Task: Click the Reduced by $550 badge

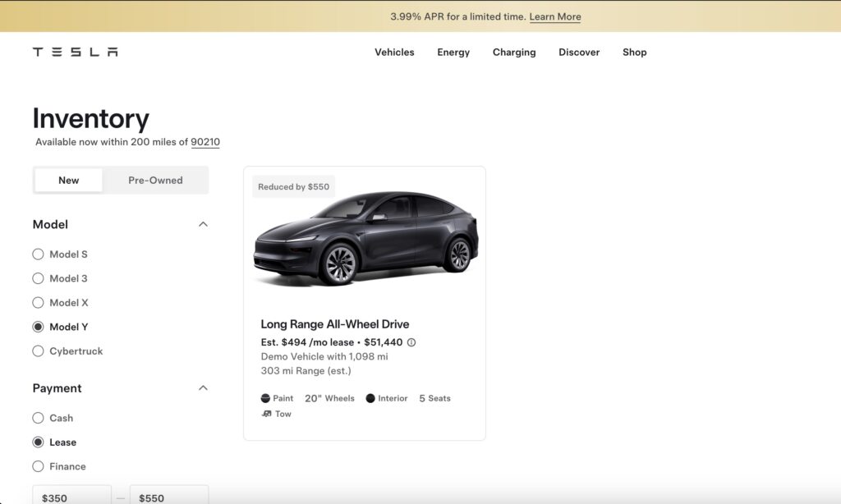Action: click(x=293, y=186)
